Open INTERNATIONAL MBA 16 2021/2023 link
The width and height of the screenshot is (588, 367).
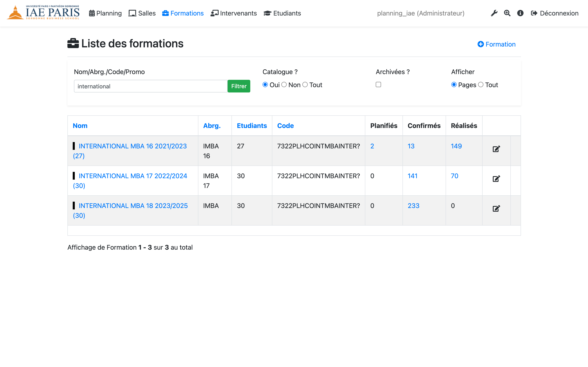[x=133, y=146]
